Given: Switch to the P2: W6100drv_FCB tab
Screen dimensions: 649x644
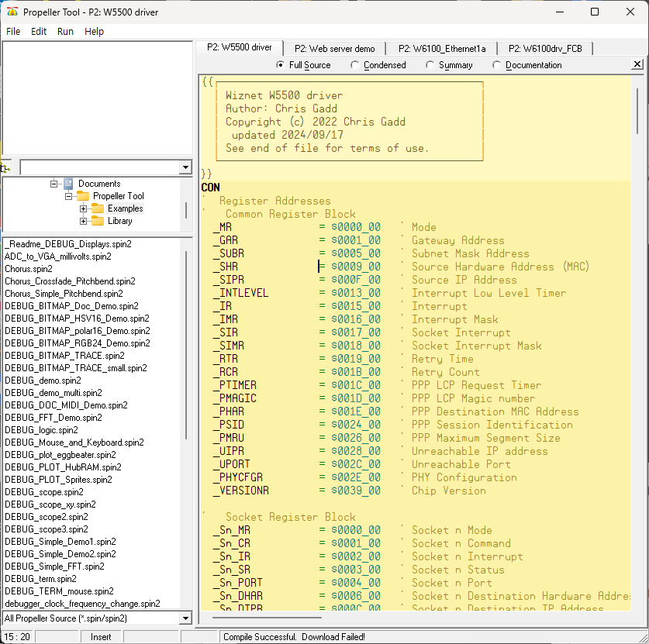Looking at the screenshot, I should pyautogui.click(x=545, y=48).
